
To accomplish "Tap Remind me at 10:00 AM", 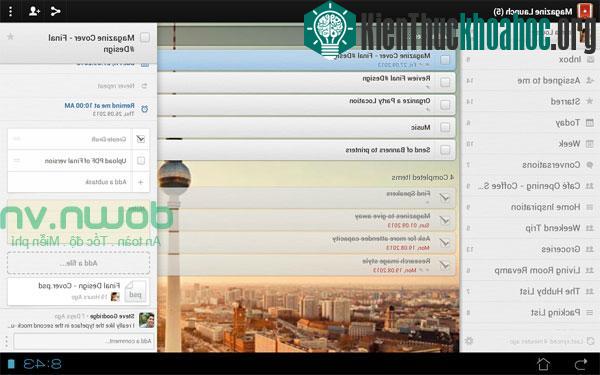I will 99,105.
